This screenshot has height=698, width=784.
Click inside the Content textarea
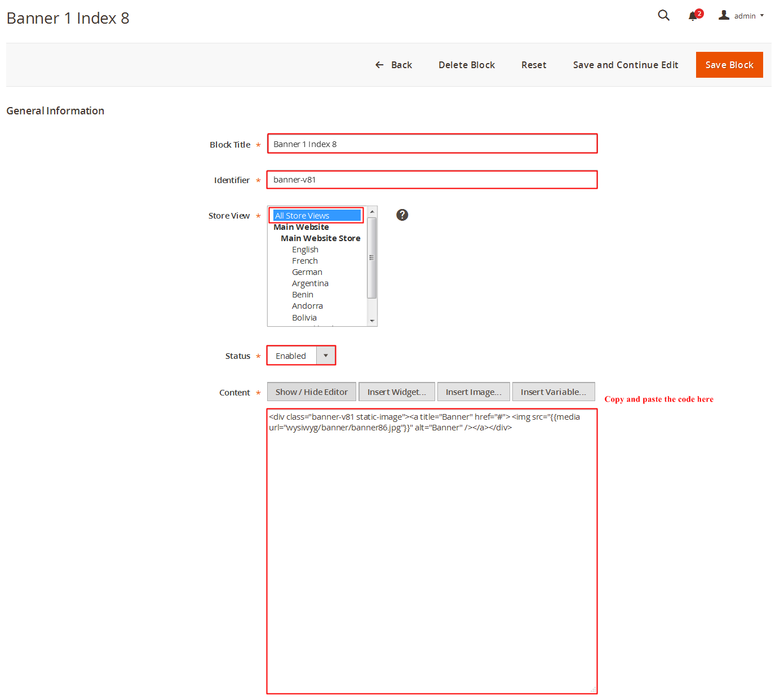point(432,551)
